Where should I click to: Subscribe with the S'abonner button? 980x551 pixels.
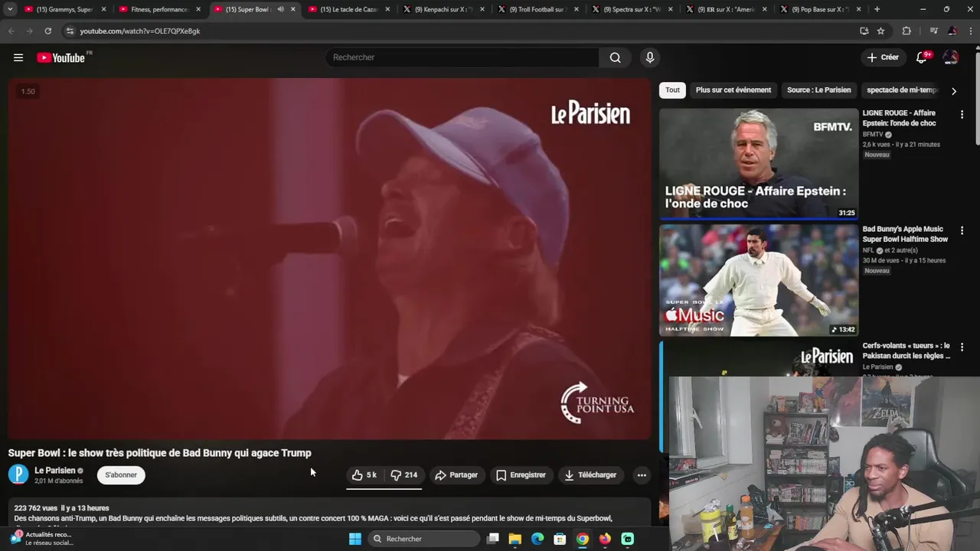[x=121, y=475]
